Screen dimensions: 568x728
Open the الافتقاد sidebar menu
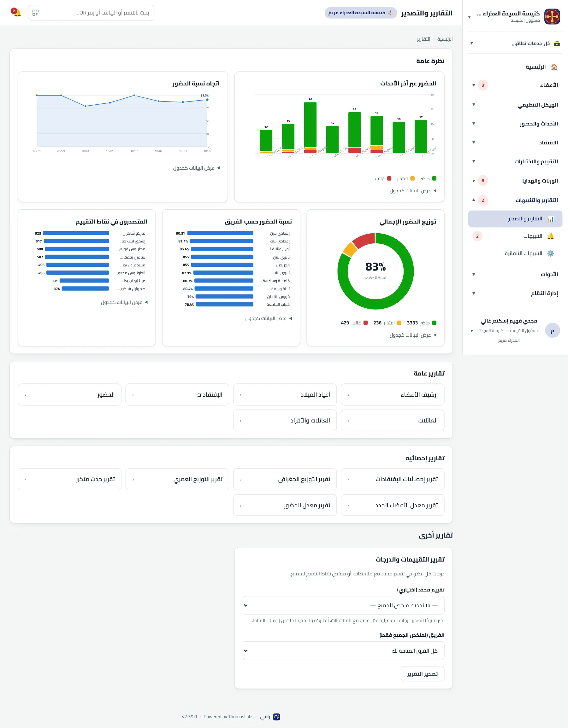(515, 143)
